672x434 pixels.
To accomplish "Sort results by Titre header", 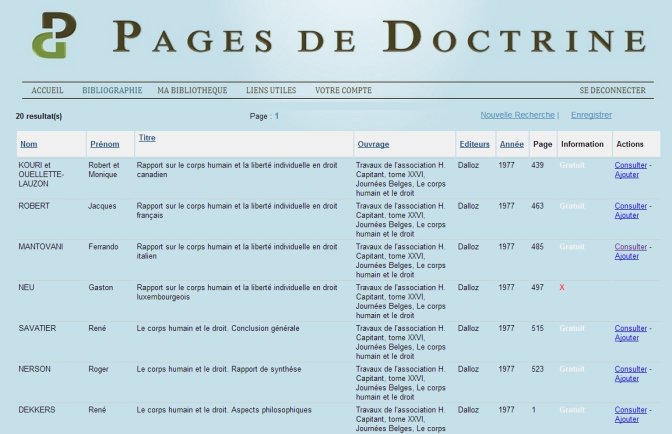I will point(147,138).
